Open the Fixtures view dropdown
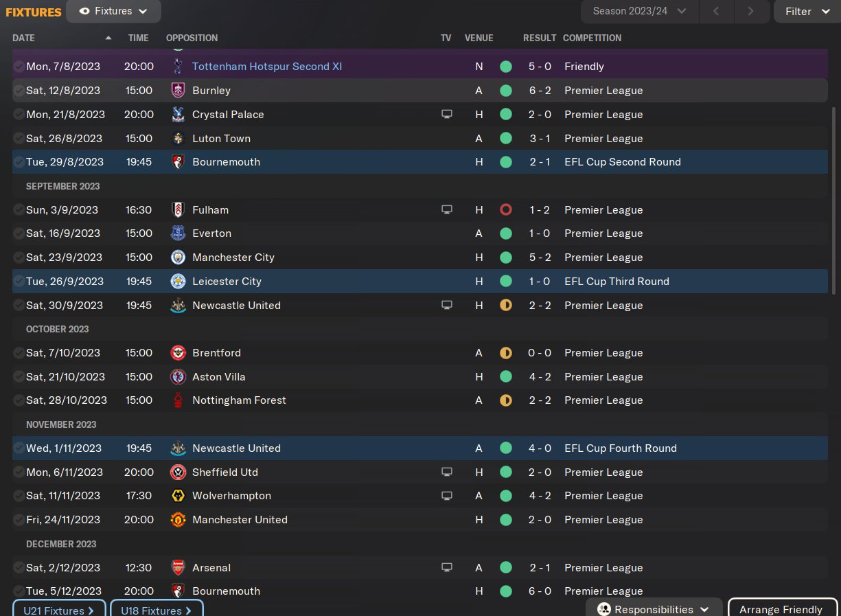841x616 pixels. coord(113,11)
